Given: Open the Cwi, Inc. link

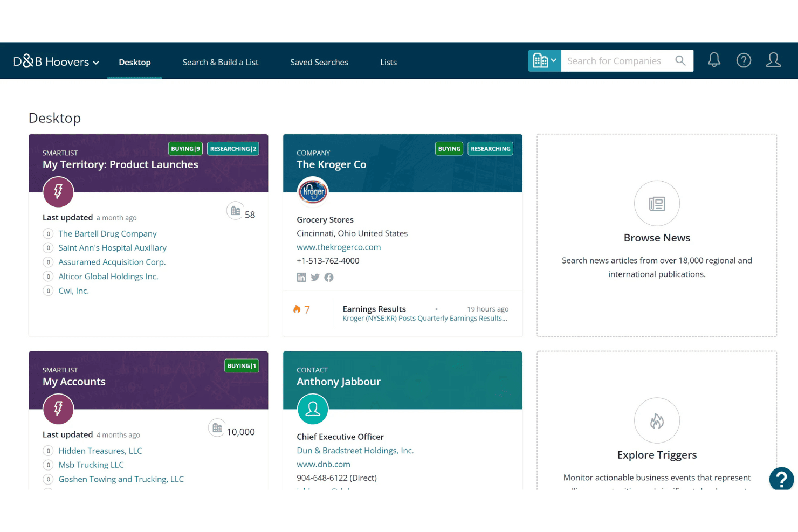Looking at the screenshot, I should tap(73, 291).
